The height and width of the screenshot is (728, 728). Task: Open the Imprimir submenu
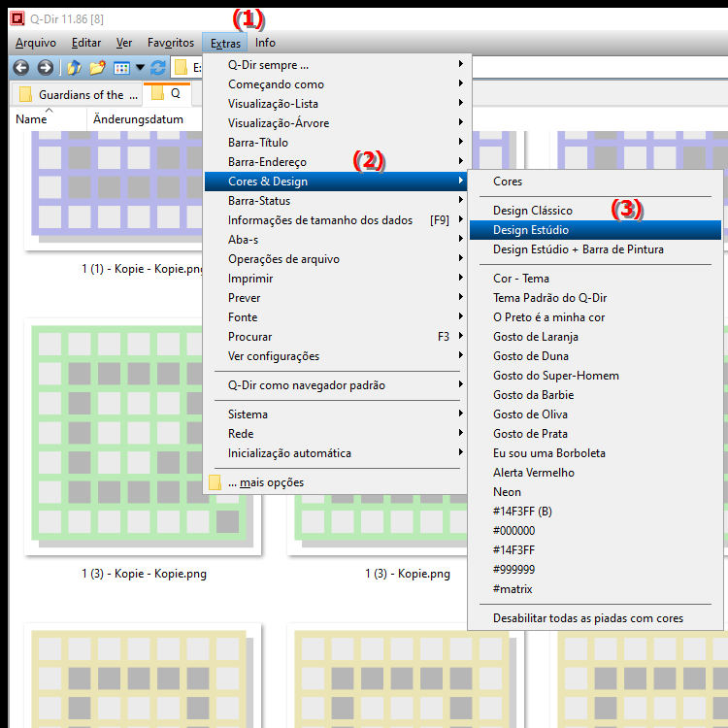[x=335, y=279]
